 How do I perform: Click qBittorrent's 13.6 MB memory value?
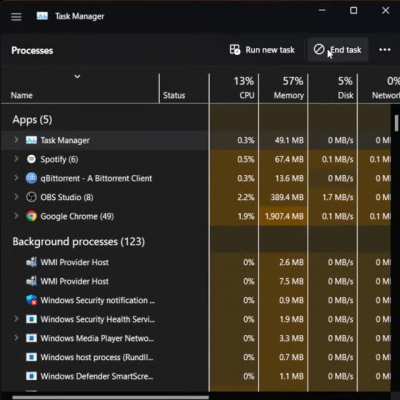(289, 178)
